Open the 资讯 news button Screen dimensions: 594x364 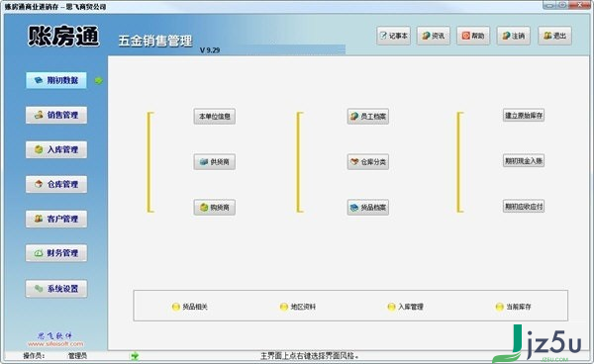tap(434, 36)
